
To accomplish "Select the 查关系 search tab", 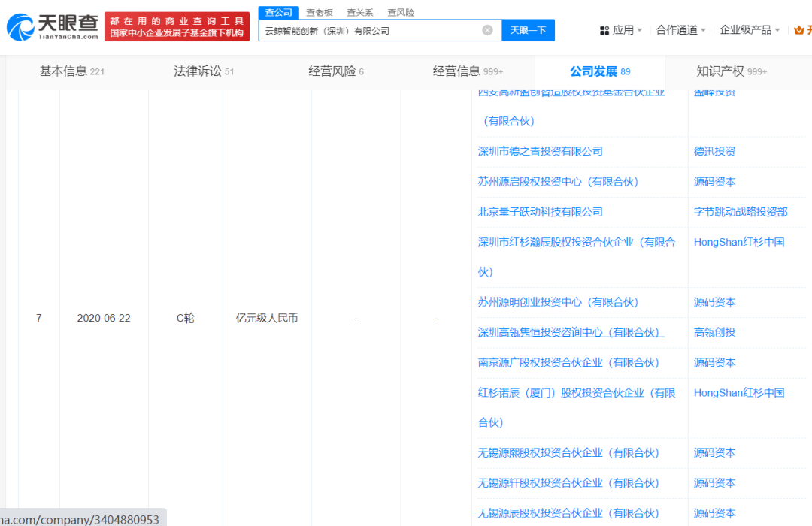I will click(360, 13).
